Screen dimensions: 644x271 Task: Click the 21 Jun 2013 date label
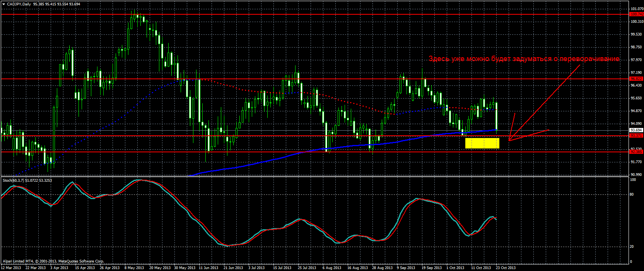pyautogui.click(x=233, y=268)
